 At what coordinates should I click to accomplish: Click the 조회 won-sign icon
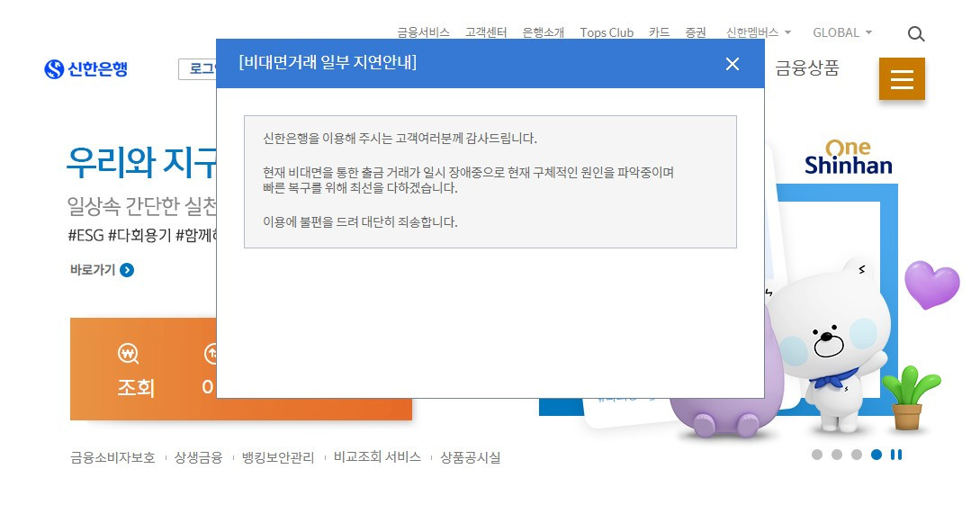tap(128, 354)
